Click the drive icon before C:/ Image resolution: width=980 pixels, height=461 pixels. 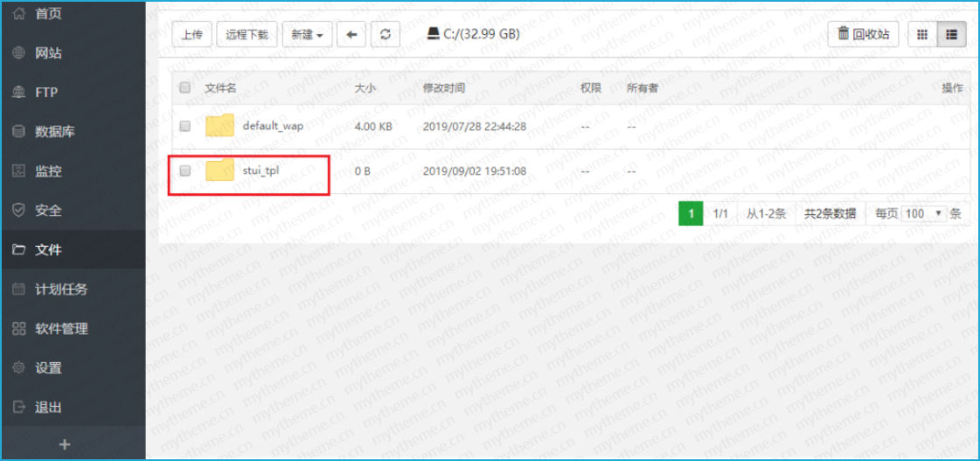point(433,34)
